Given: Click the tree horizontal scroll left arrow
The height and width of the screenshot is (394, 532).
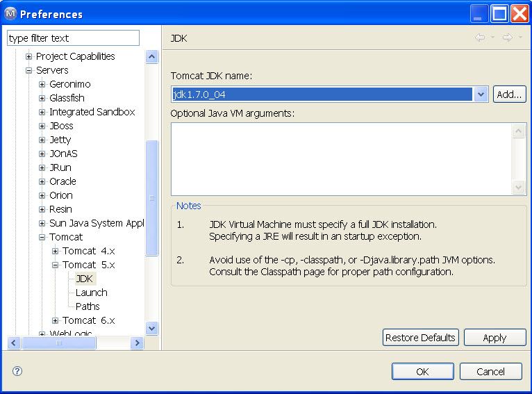Looking at the screenshot, I should 14,343.
